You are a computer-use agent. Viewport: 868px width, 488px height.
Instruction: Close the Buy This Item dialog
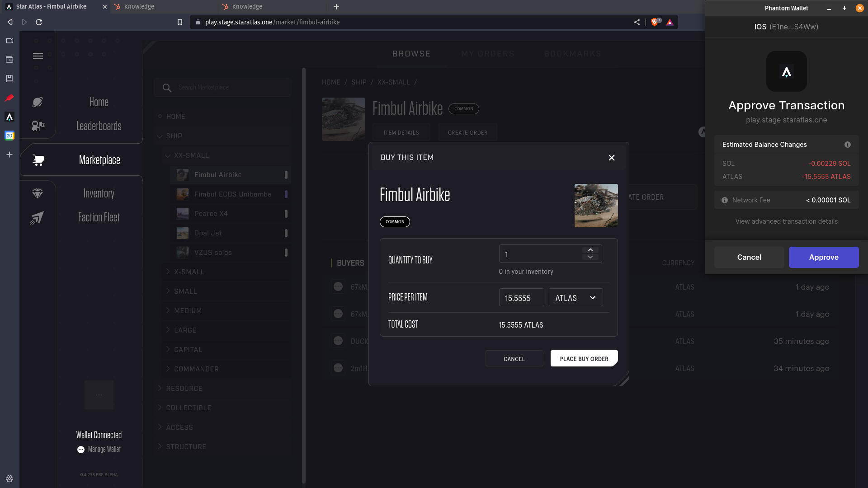pos(612,158)
